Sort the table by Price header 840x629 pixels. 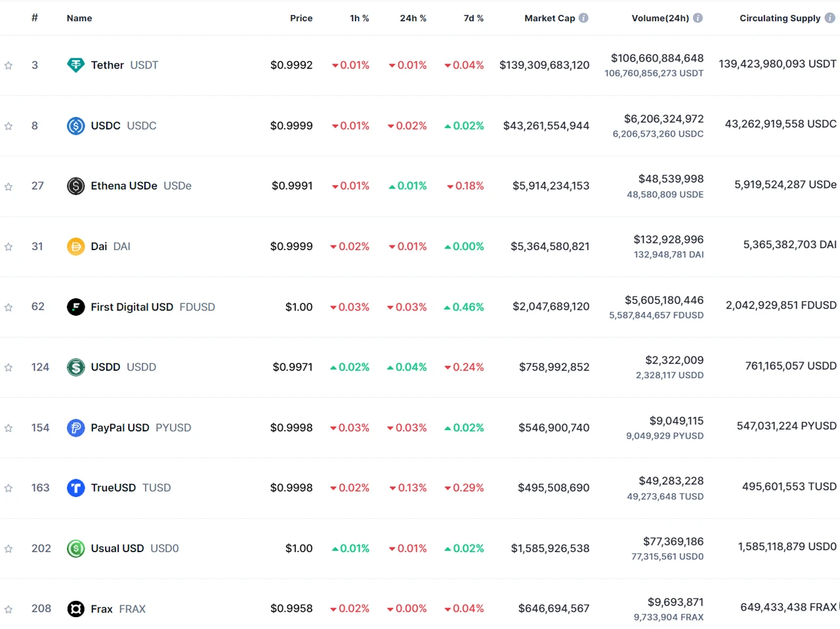tap(301, 18)
